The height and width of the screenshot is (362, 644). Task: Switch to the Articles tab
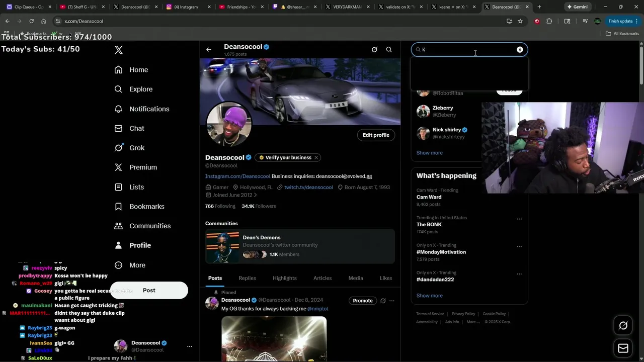tap(323, 278)
